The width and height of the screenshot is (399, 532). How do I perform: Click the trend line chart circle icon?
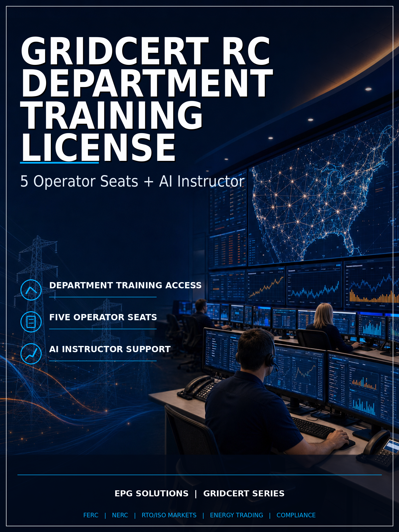[x=31, y=354]
